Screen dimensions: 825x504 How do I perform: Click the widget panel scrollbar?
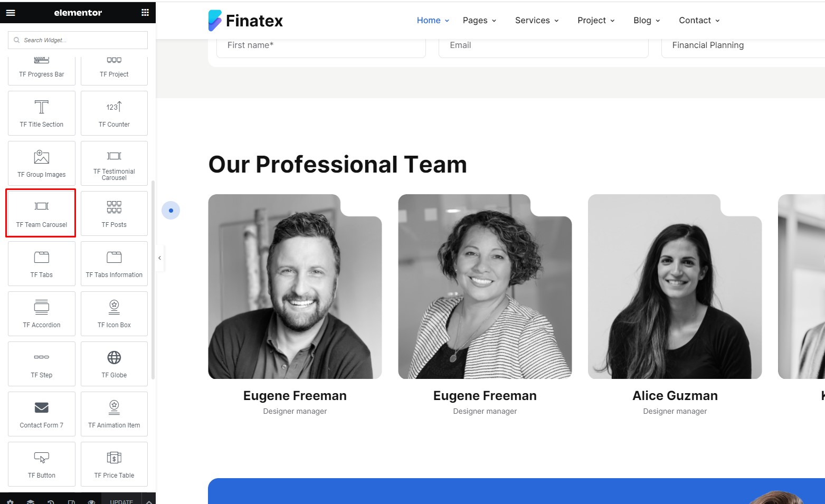(153, 280)
